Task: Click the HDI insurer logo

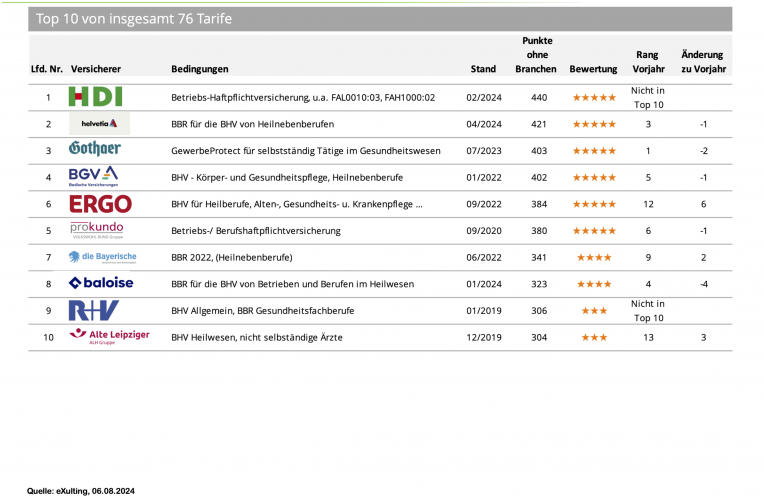Action: [96, 96]
